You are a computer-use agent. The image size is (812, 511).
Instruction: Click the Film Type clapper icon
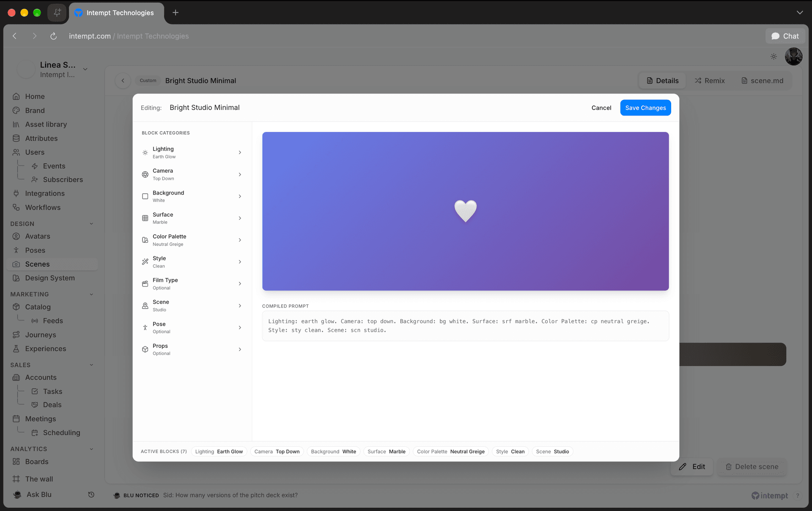[145, 284]
